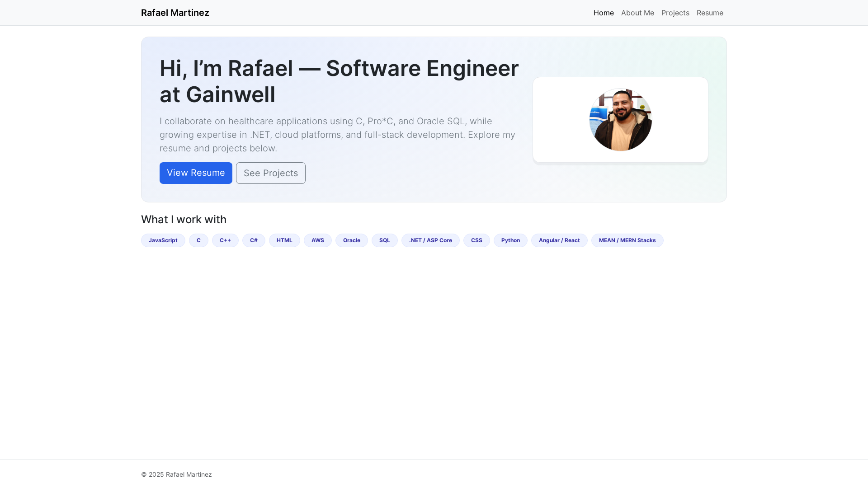Image resolution: width=868 pixels, height=488 pixels.
Task: Select the SQL skill badge
Action: (385, 240)
